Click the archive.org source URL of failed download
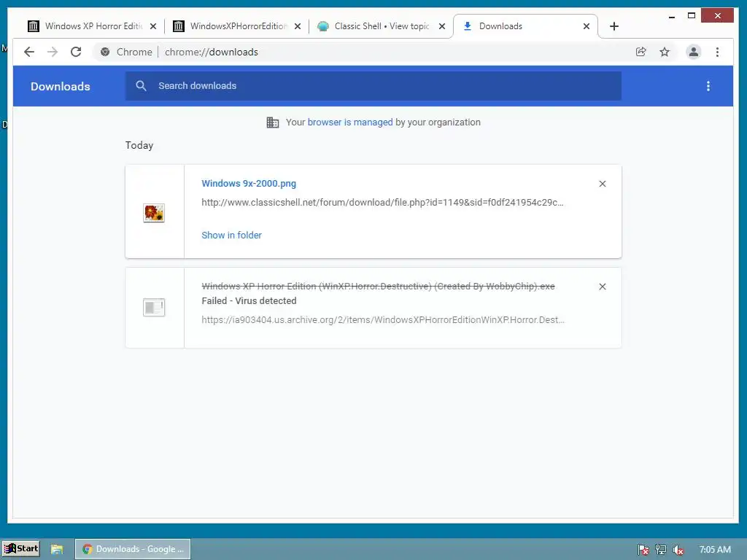The height and width of the screenshot is (560, 747). (383, 320)
